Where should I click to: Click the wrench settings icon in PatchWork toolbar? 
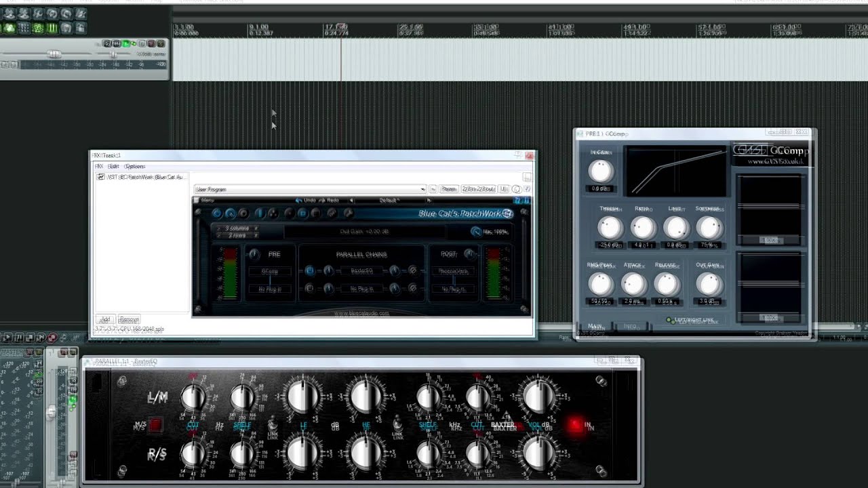coord(349,213)
